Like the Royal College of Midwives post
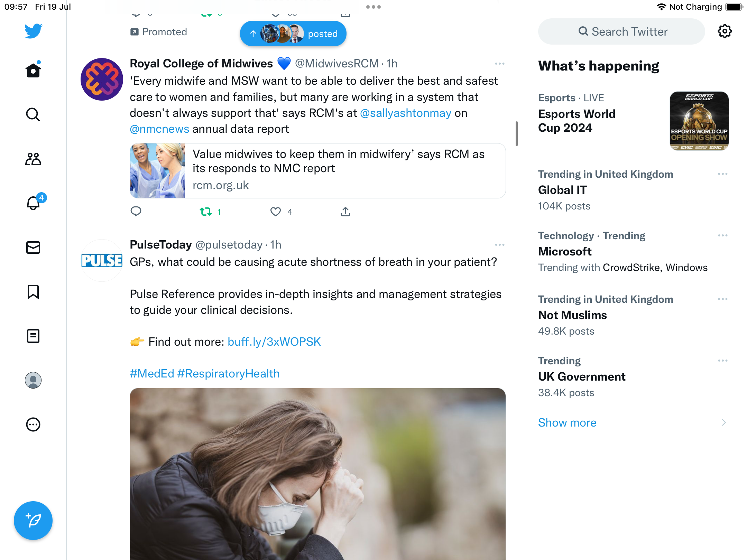The image size is (747, 560). pos(276,212)
